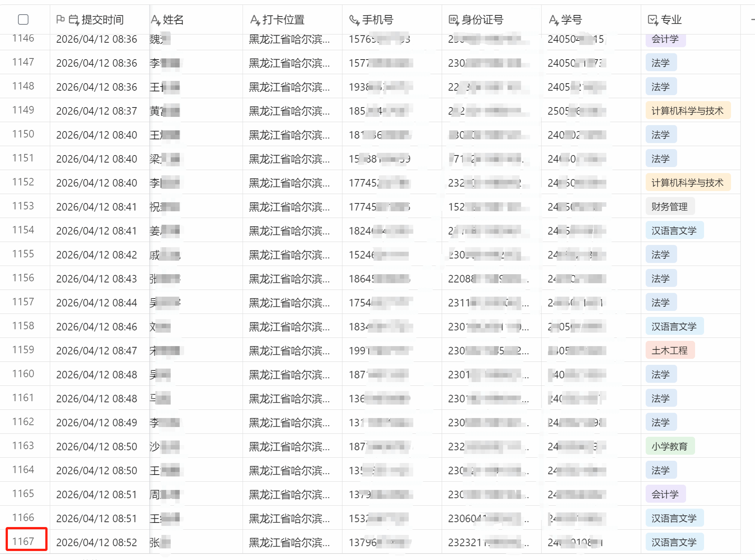
Task: Click 计算机科学与技术 tag in row 1149
Action: (x=688, y=111)
